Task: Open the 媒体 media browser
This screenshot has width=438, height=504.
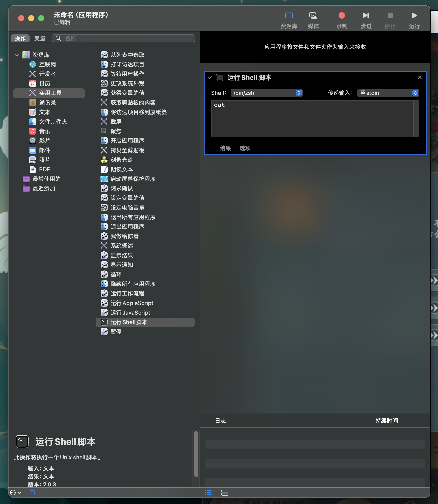Action: [x=313, y=19]
